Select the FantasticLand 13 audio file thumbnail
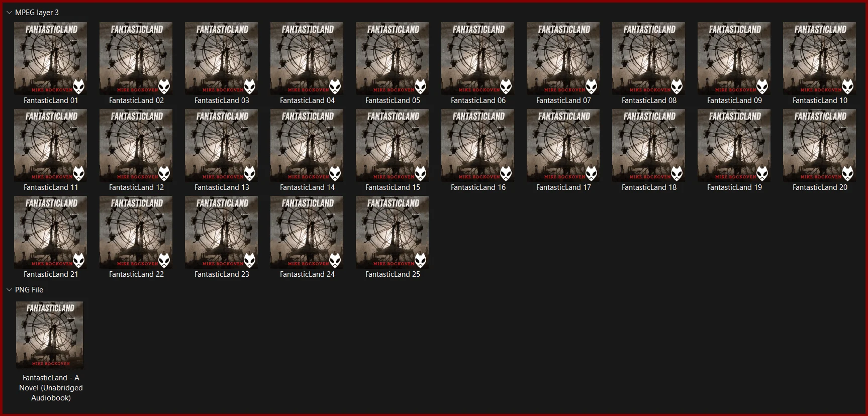Screen dimensions: 868x416 pos(222,145)
